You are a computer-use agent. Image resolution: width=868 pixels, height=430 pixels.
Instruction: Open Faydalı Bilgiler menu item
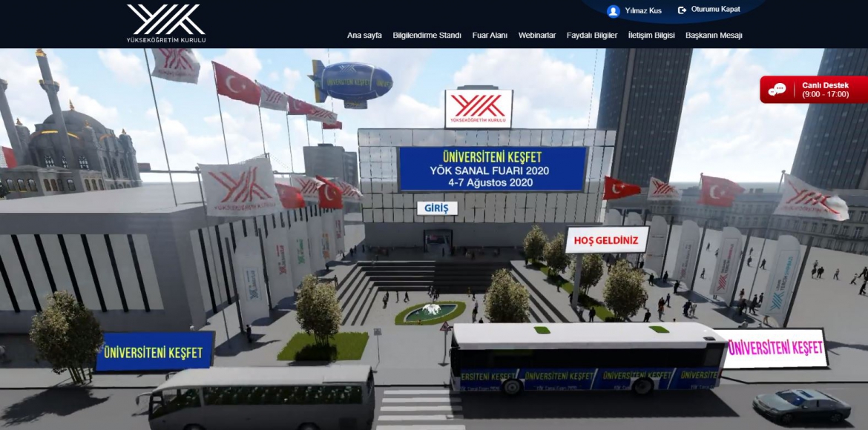(x=591, y=36)
